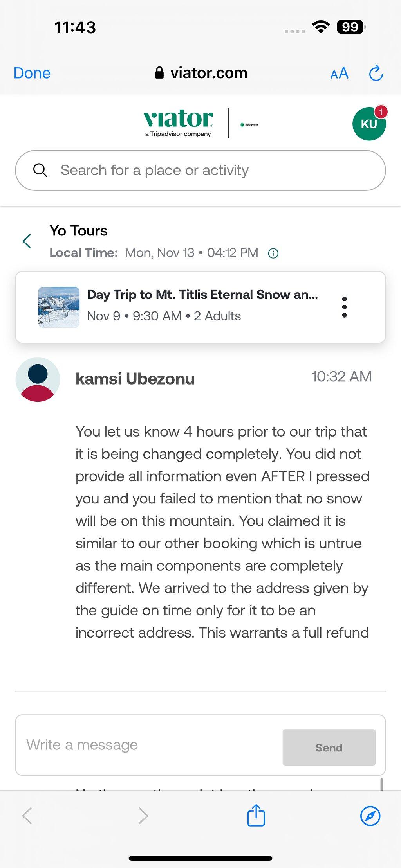
Task: Focus the Write a message box
Action: coord(149,745)
